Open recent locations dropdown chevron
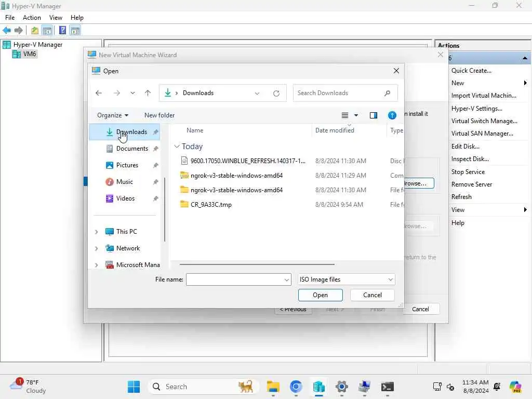 click(132, 93)
